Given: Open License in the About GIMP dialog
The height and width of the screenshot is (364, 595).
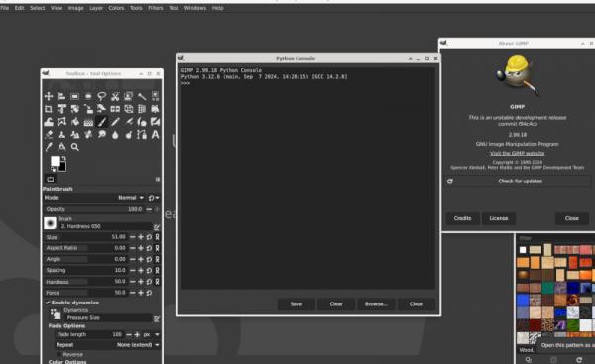Looking at the screenshot, I should (x=498, y=218).
